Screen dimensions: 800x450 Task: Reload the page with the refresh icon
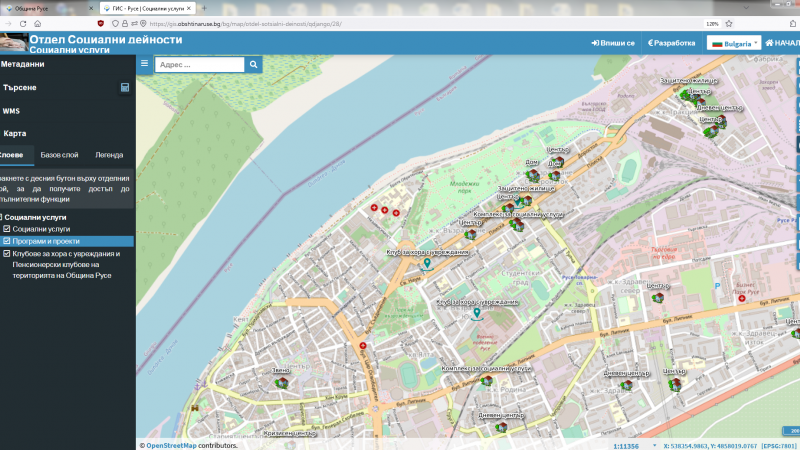tap(23, 23)
